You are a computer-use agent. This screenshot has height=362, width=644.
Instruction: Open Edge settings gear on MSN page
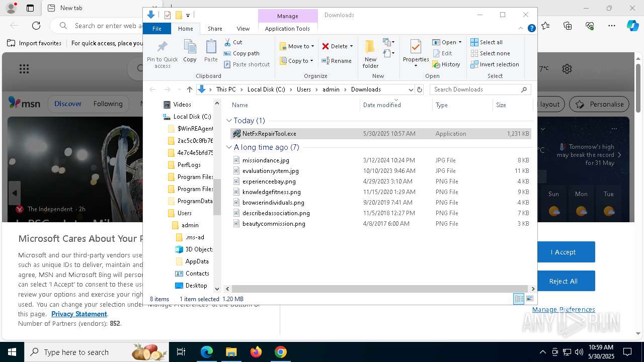point(567,69)
